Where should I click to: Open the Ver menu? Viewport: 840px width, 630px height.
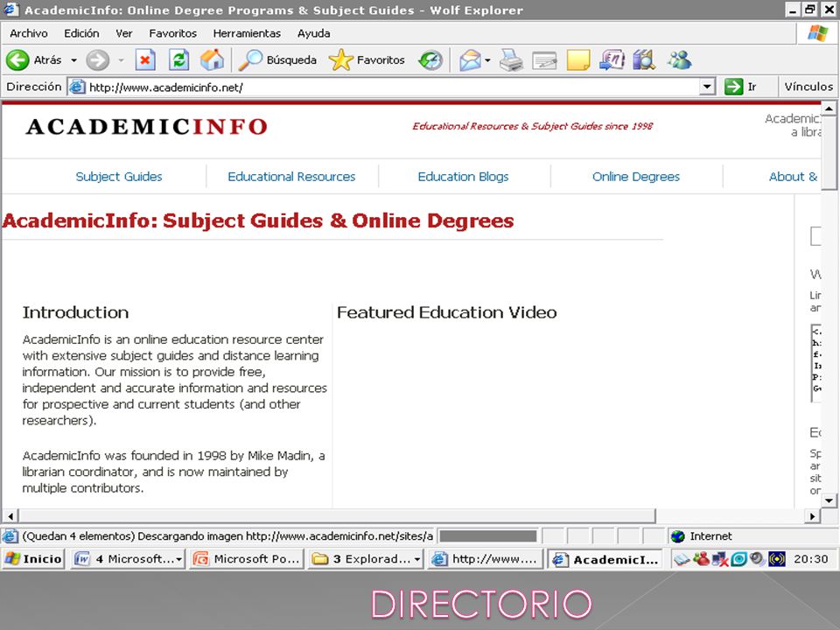[x=123, y=33]
